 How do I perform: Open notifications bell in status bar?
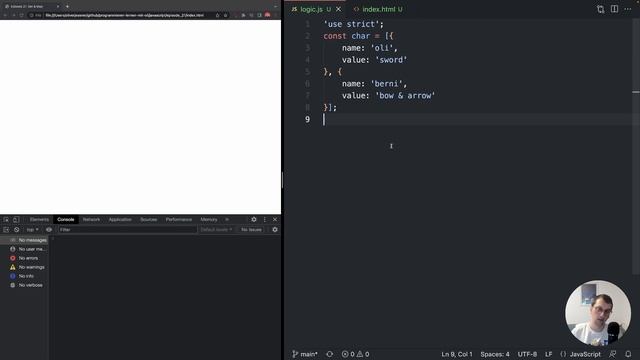(x=628, y=354)
